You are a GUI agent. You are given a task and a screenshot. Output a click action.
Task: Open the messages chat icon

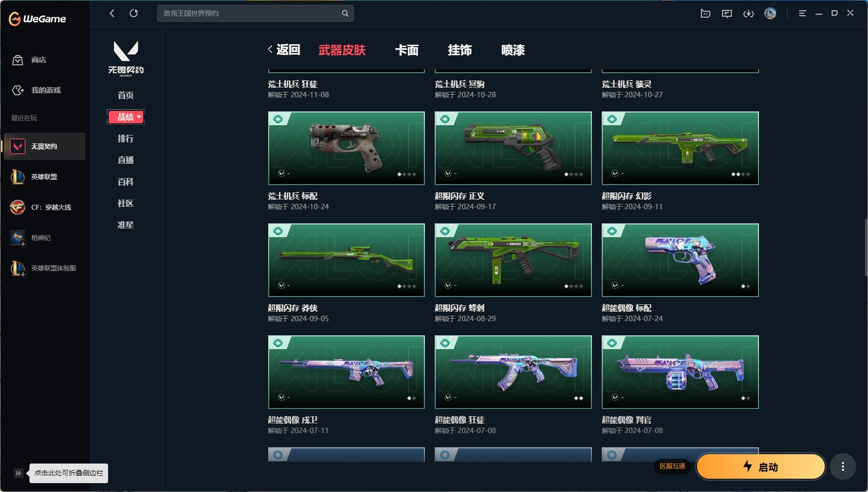pos(727,13)
